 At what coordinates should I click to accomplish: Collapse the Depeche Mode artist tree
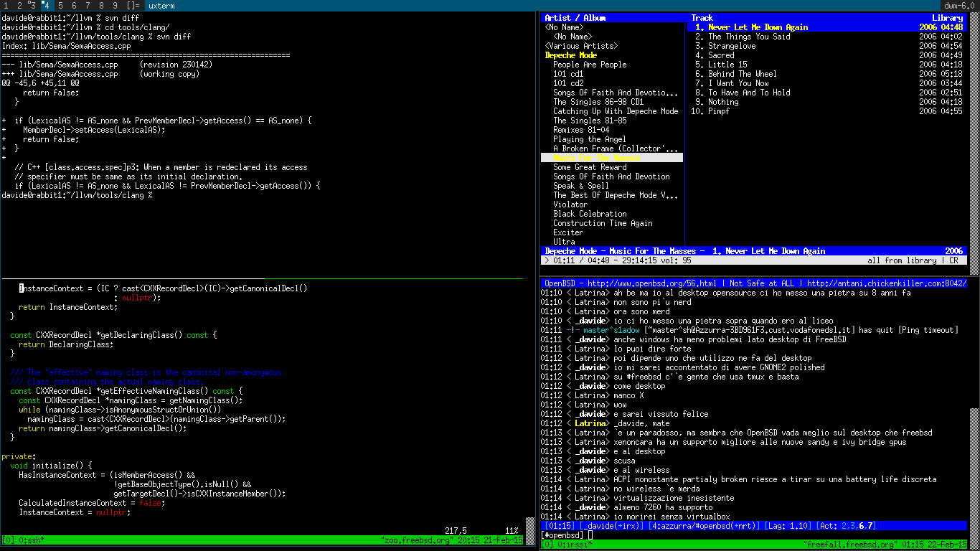point(570,55)
